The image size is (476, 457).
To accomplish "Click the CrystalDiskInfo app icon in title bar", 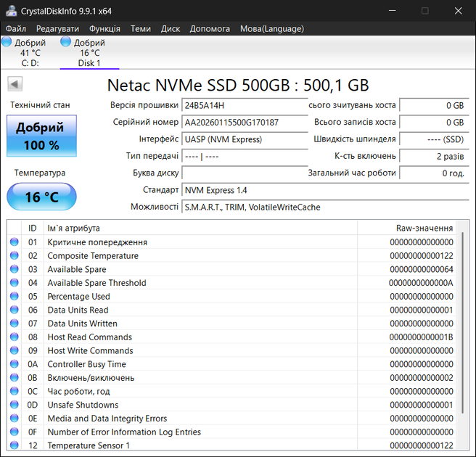I will point(11,11).
